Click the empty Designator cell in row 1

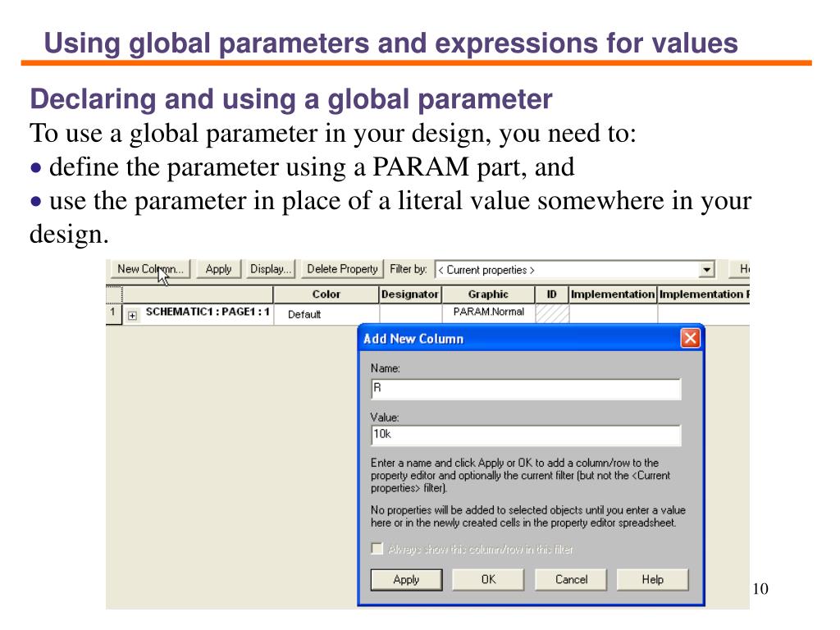pyautogui.click(x=410, y=313)
